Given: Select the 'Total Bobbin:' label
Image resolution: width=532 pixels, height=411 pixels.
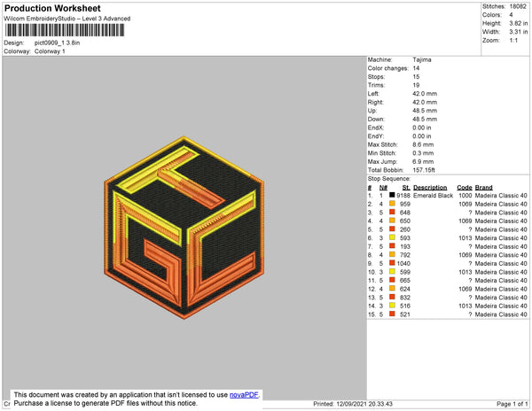Looking at the screenshot, I should point(386,170).
